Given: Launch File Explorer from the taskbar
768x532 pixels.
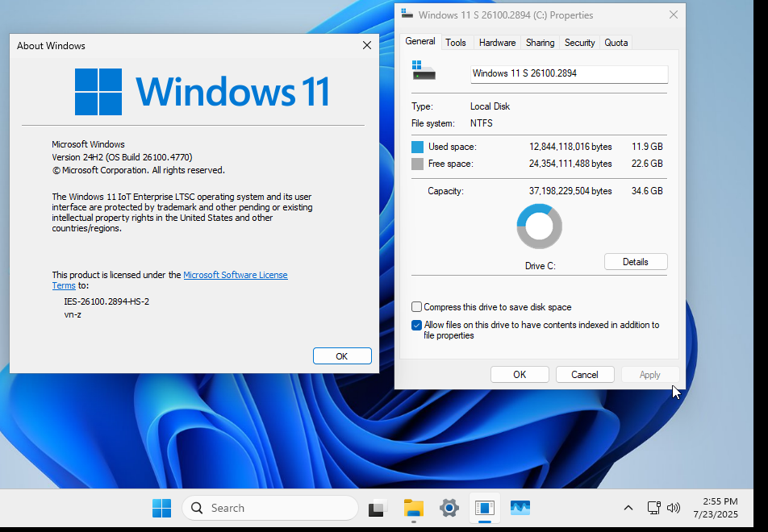Looking at the screenshot, I should (x=414, y=508).
